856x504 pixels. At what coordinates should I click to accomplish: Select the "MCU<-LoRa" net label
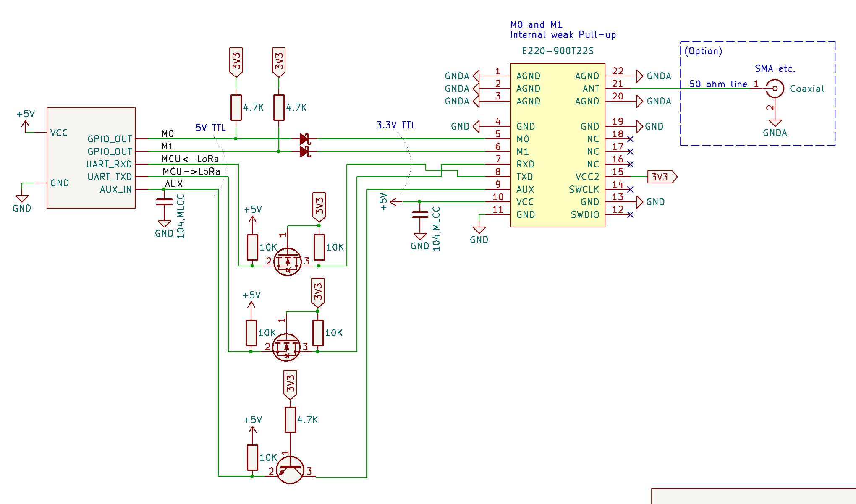tap(190, 159)
